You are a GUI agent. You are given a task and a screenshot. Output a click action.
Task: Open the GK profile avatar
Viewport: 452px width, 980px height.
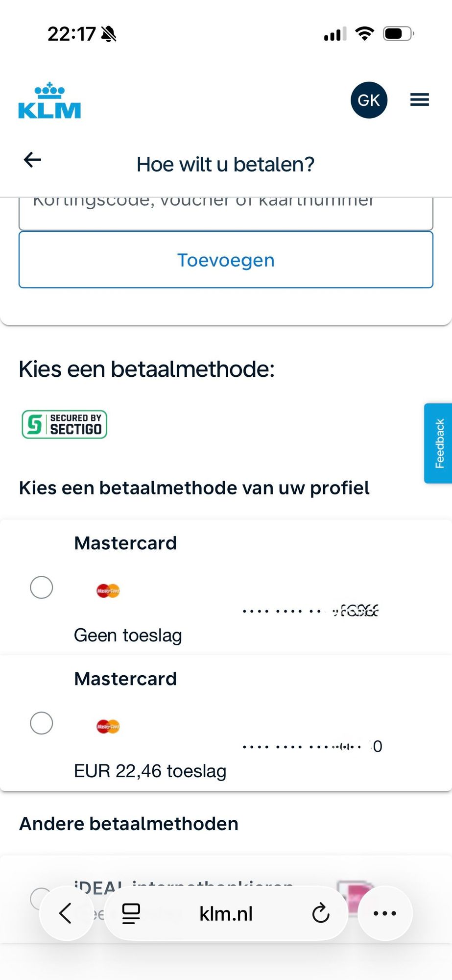(369, 100)
